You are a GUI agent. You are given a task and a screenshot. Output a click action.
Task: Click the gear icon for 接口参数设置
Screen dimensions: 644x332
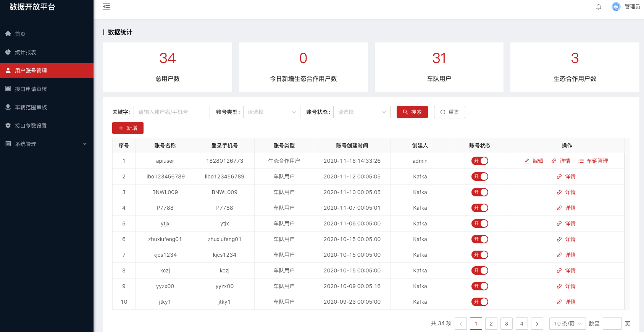click(8, 126)
